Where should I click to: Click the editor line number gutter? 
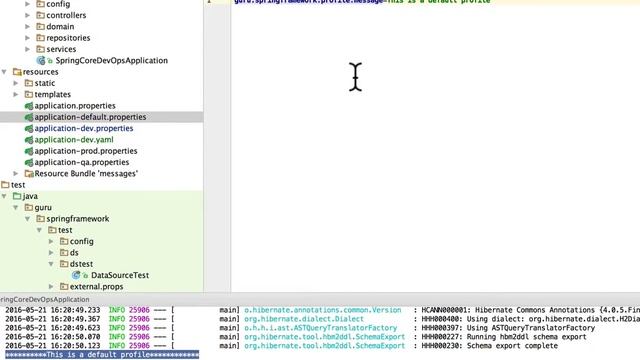pyautogui.click(x=217, y=147)
